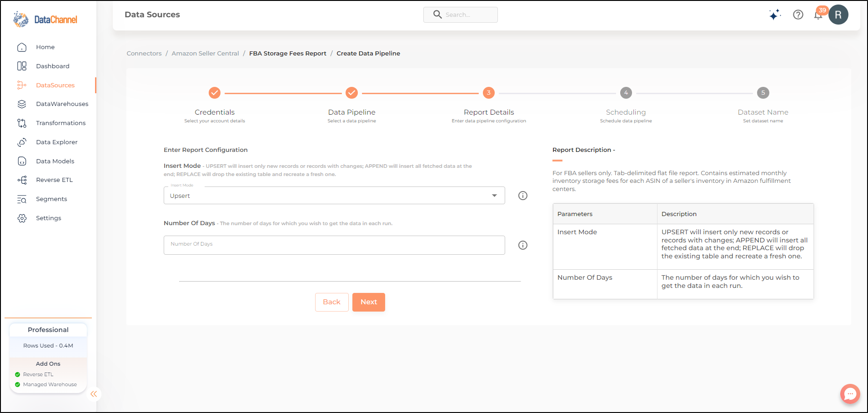This screenshot has height=413, width=868.
Task: Click the Segments icon
Action: [22, 199]
